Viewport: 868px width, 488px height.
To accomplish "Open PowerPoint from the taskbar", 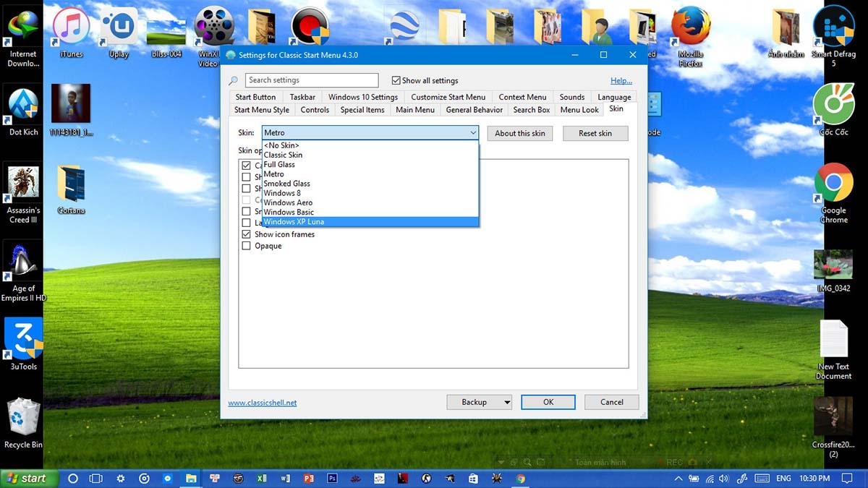I will pos(309,479).
